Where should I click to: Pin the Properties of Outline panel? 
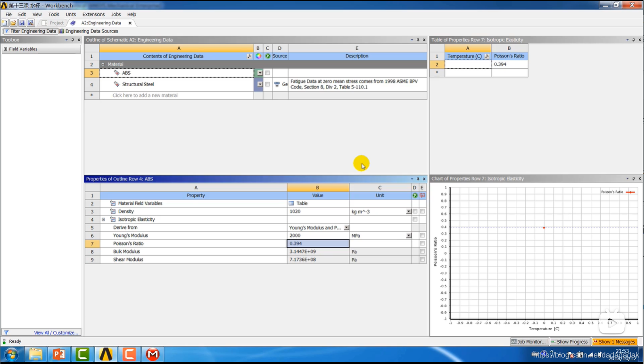[418, 179]
